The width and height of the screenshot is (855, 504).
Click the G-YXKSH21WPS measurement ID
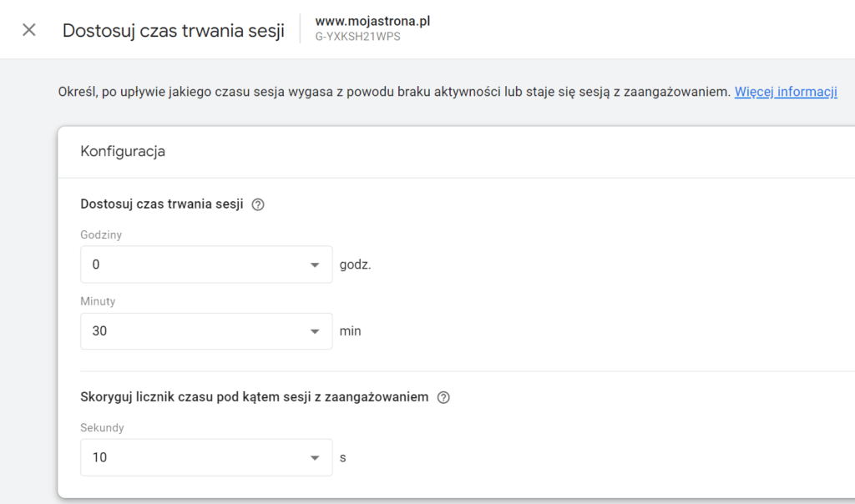click(x=357, y=38)
